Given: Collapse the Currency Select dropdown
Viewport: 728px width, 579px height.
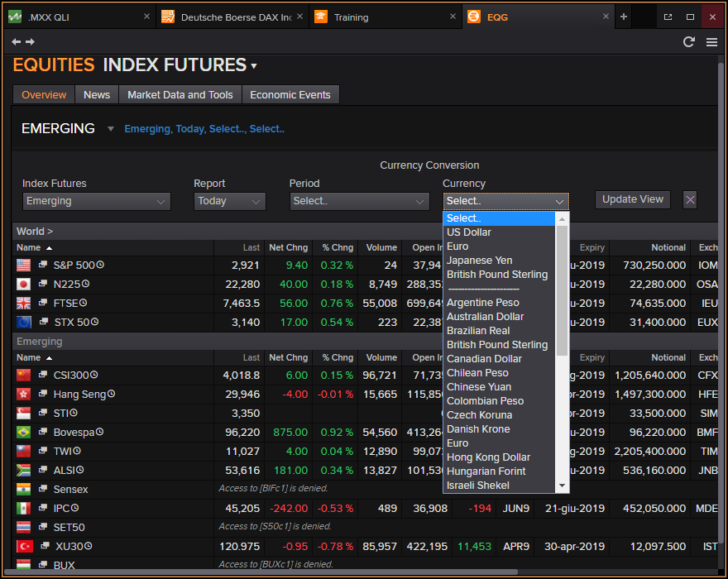Looking at the screenshot, I should [506, 202].
